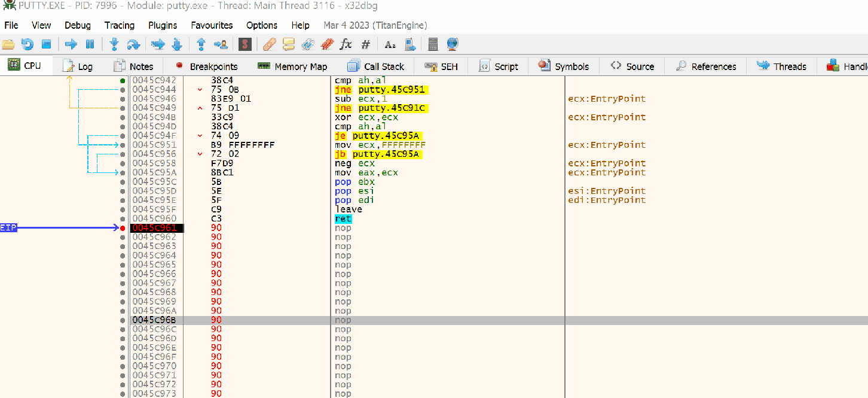Set breakpoint dot beside address 0045C942
Screen dimensions: 868x398
123,80
